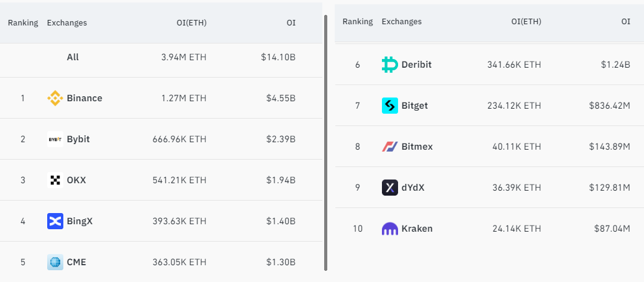Click the Bitmex logo icon

[x=390, y=147]
